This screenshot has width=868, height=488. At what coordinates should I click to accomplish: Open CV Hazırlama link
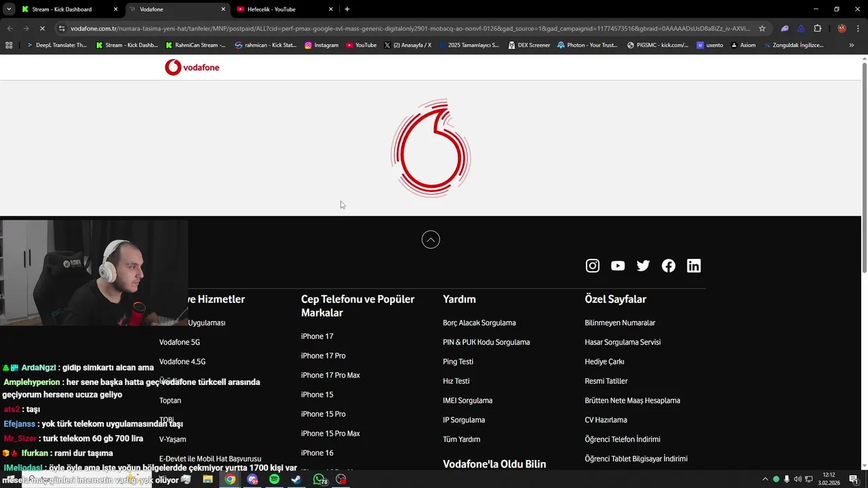[606, 420]
